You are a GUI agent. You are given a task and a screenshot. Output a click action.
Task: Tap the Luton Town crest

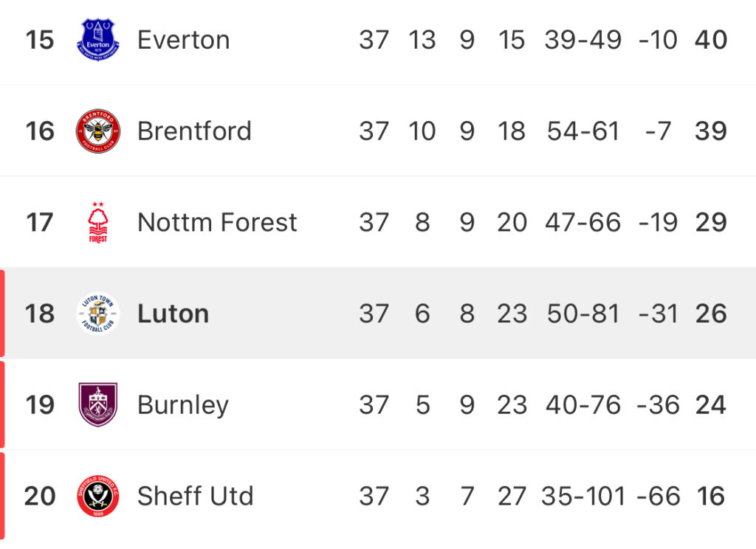98,314
